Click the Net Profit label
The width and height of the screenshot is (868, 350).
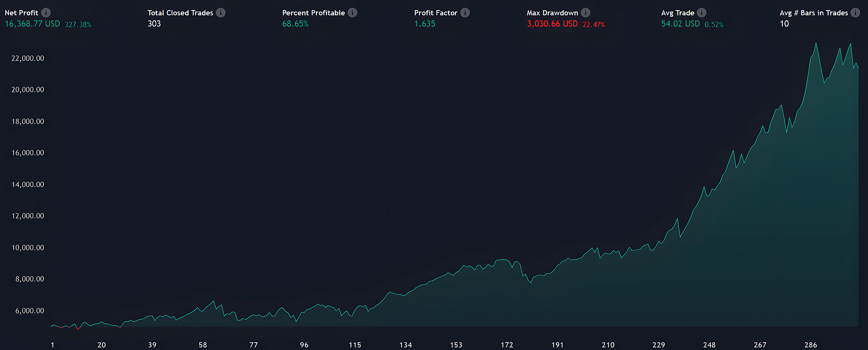tap(22, 13)
